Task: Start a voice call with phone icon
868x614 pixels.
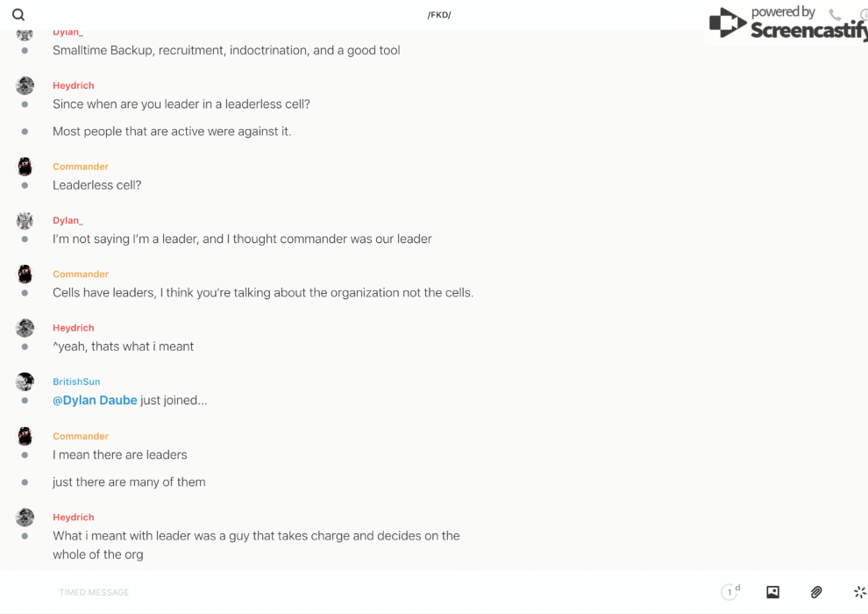Action: point(835,15)
